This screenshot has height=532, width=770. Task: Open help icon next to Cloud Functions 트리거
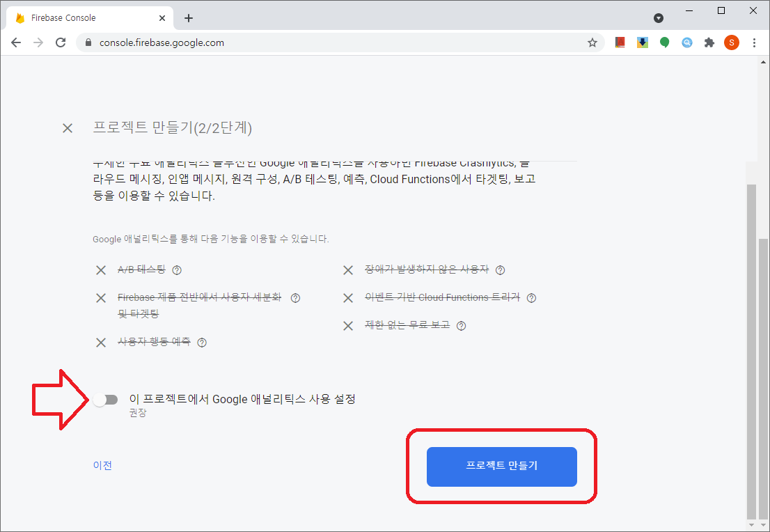[x=531, y=298]
